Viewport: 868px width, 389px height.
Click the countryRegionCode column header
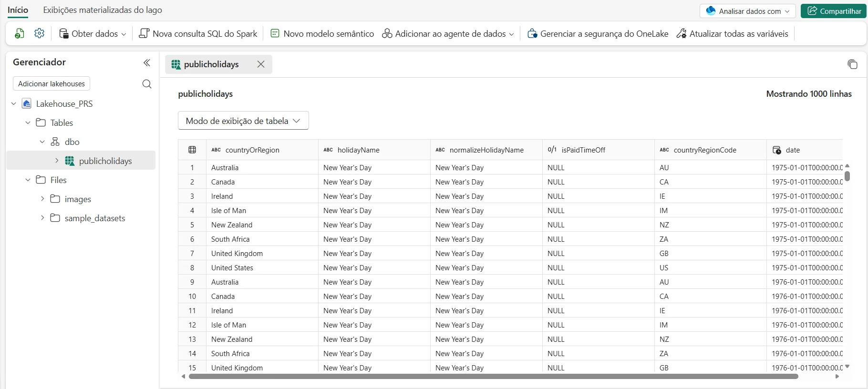point(710,150)
